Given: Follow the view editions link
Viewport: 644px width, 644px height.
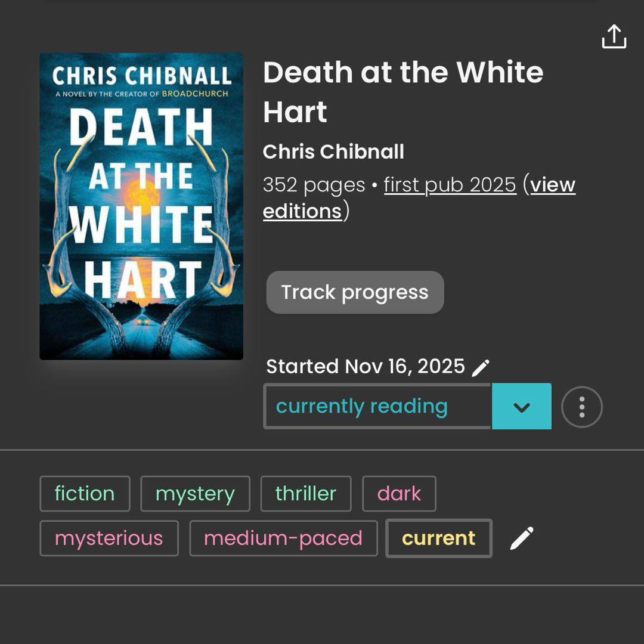Looking at the screenshot, I should (x=552, y=185).
